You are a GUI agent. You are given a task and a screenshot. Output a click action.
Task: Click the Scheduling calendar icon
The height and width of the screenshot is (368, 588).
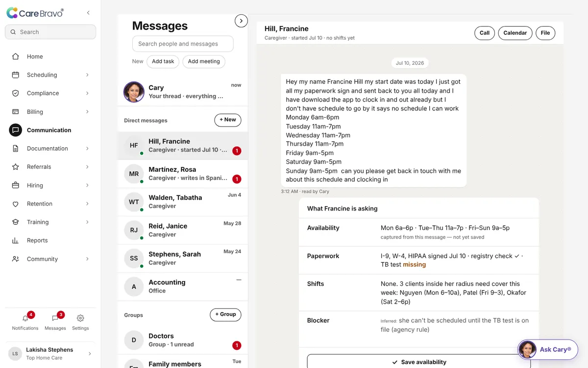pyautogui.click(x=16, y=75)
